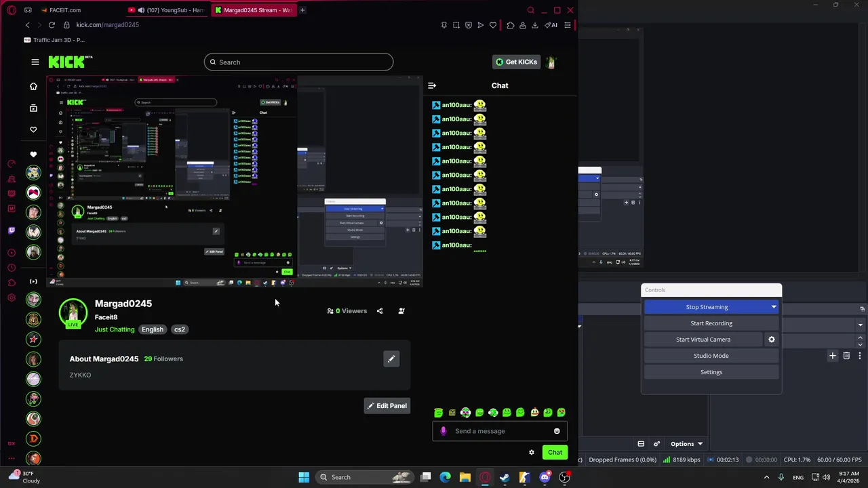Open the user avatar beside Get KICKs
The height and width of the screenshot is (488, 868).
551,62
